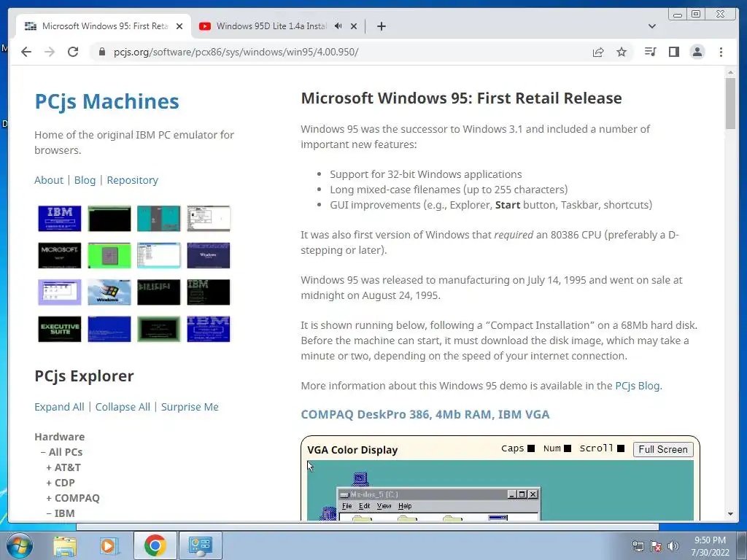Open the white windowed thumbnail in top row
This screenshot has height=560, width=747.
coord(208,219)
